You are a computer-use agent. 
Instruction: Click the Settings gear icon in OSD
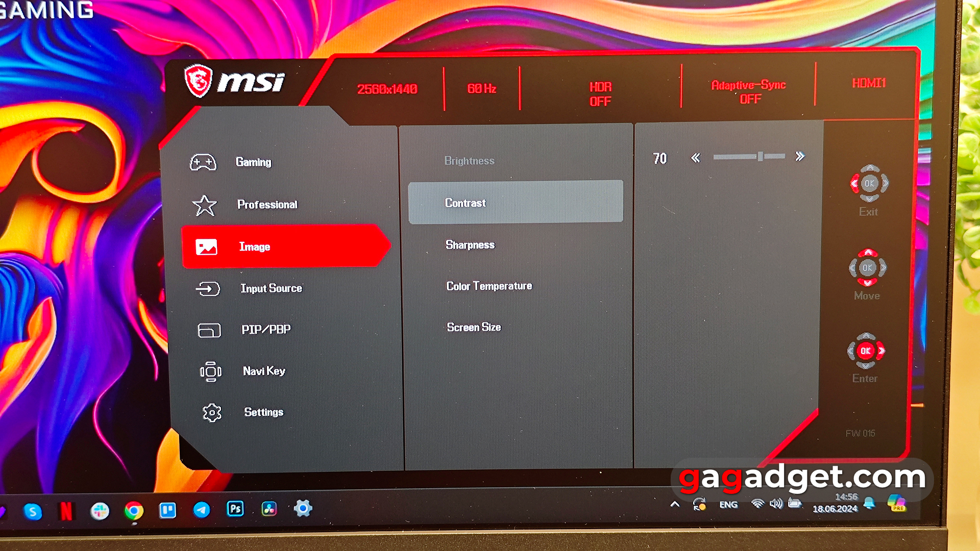point(212,413)
